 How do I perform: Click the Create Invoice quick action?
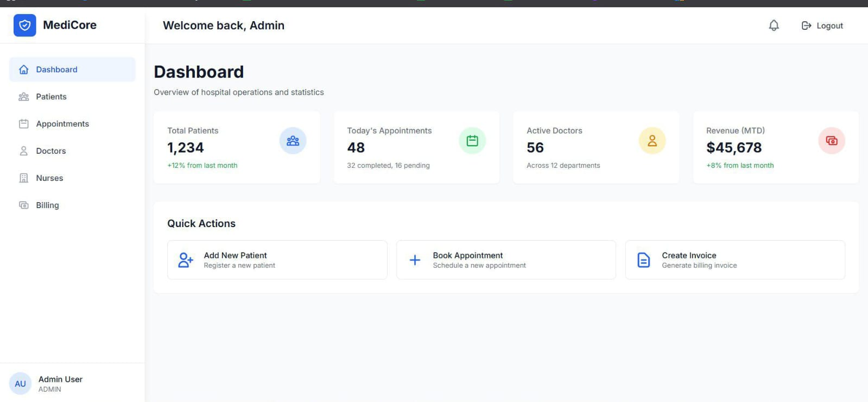[x=735, y=260]
